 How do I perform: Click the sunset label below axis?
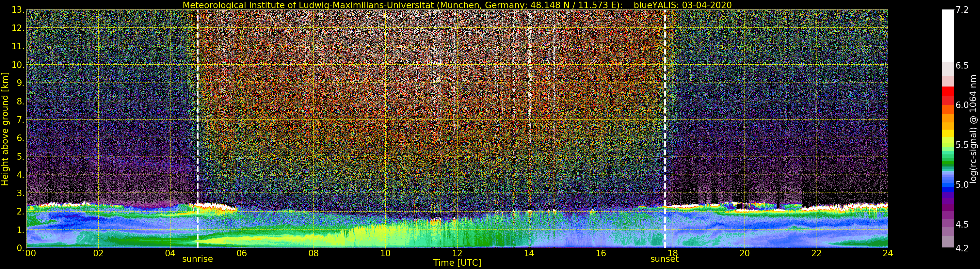665,259
